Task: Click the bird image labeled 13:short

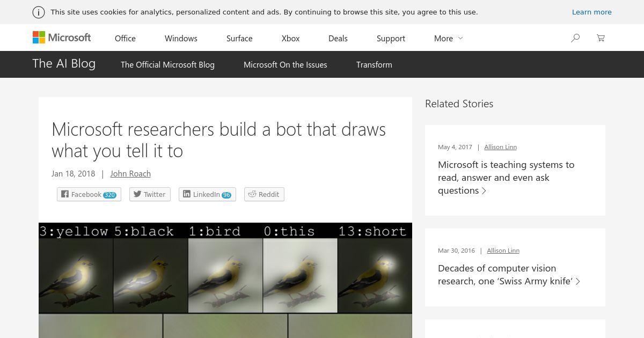Action: 375,276
